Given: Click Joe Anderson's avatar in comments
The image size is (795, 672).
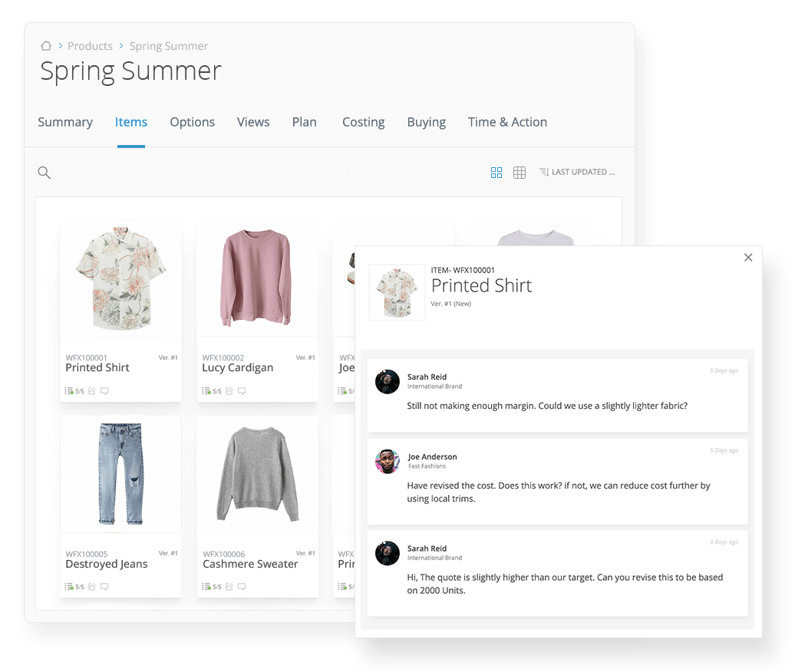Looking at the screenshot, I should 388,461.
